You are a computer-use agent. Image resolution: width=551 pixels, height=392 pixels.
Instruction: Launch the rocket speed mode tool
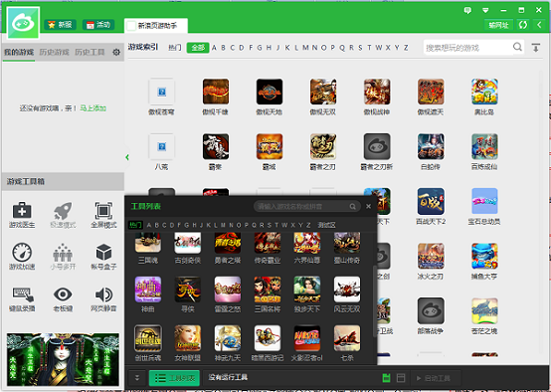pyautogui.click(x=63, y=215)
